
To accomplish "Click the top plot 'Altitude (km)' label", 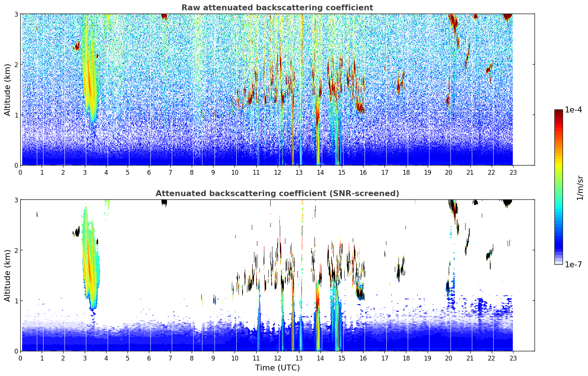I will 8,90.
